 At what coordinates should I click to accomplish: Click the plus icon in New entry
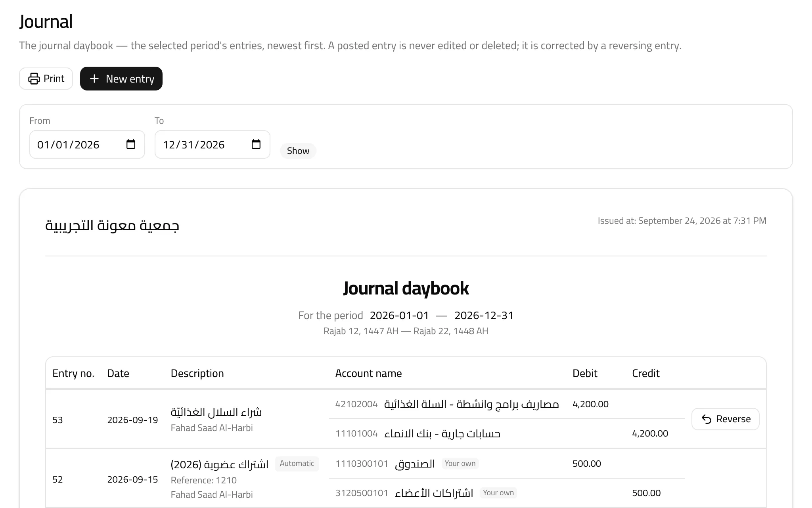(94, 79)
